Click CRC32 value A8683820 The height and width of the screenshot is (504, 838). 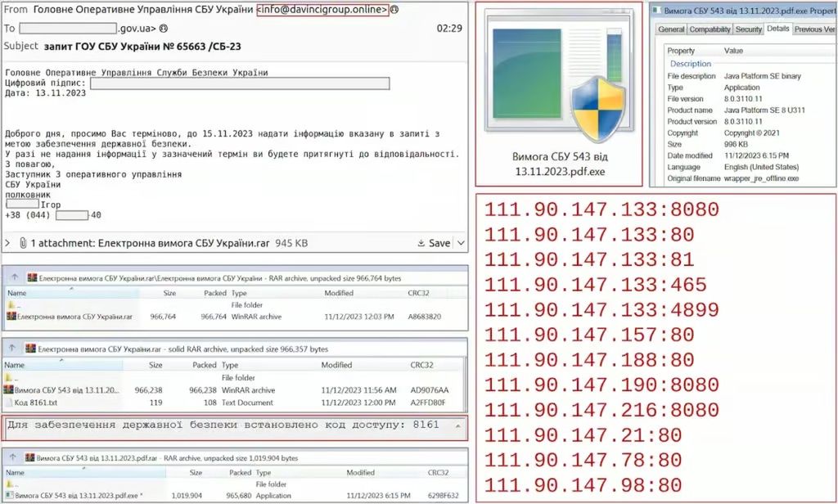pyautogui.click(x=425, y=317)
